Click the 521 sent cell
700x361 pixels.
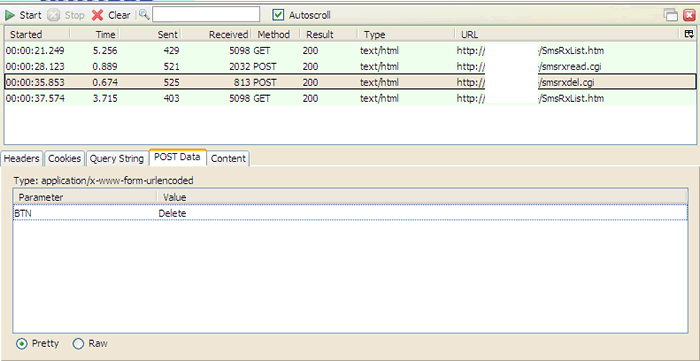tap(171, 66)
